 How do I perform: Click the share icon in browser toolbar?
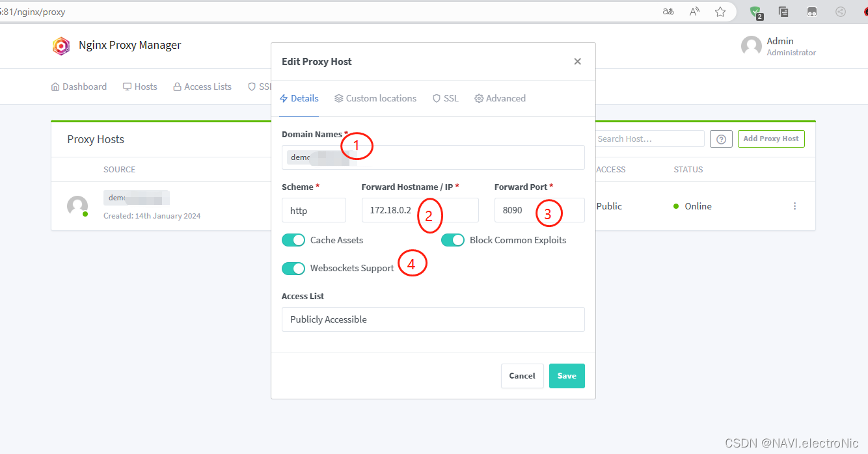tap(841, 12)
